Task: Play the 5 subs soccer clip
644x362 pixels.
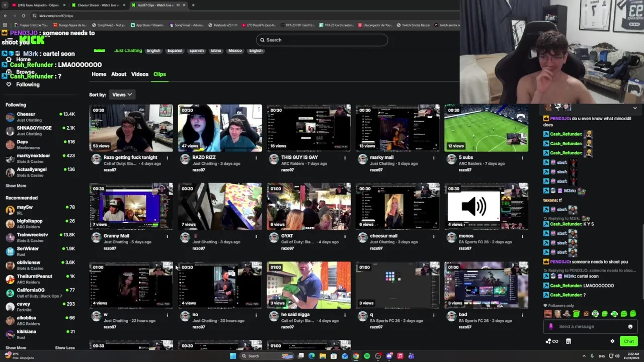Action: 487,128
